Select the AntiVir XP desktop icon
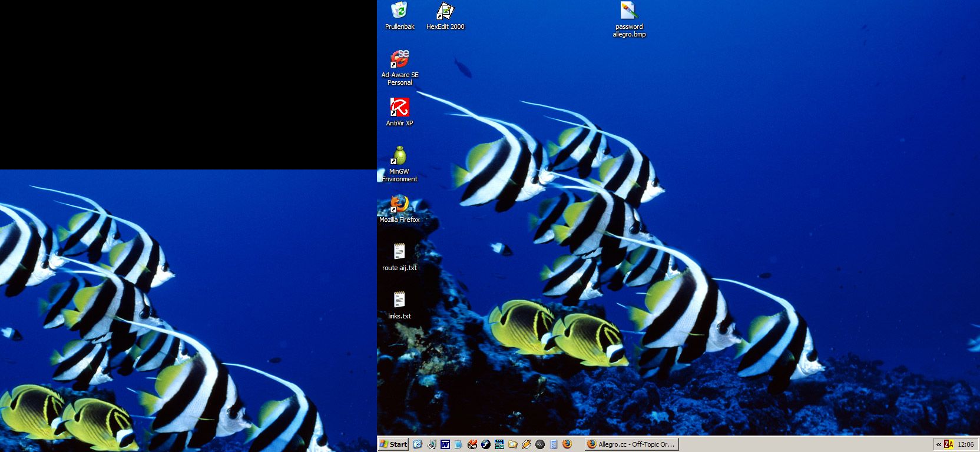Screen dimensions: 980x452 (399, 108)
